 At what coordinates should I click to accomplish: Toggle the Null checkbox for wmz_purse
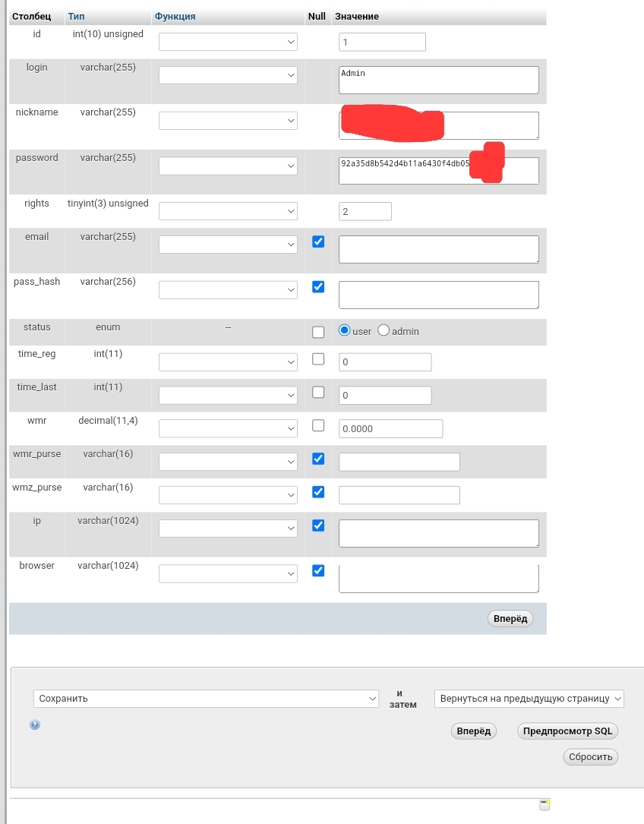pyautogui.click(x=318, y=492)
